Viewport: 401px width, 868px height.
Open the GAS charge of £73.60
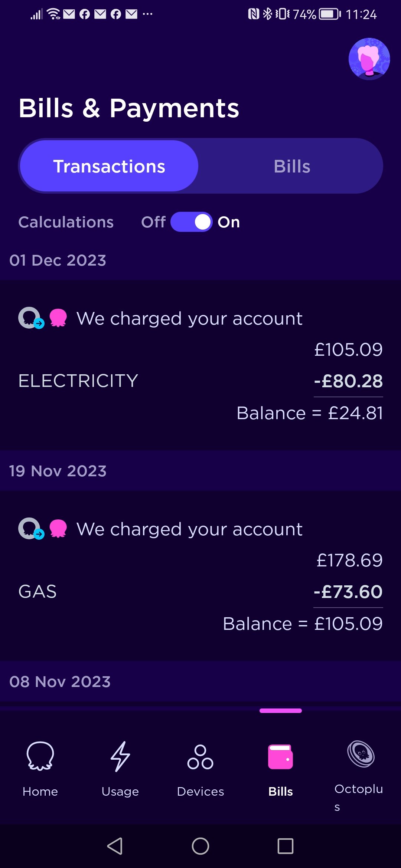200,592
